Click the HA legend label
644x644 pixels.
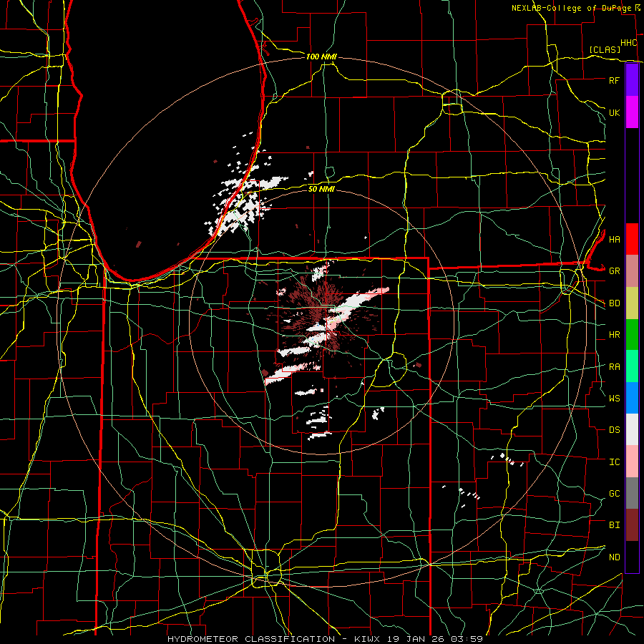click(614, 239)
